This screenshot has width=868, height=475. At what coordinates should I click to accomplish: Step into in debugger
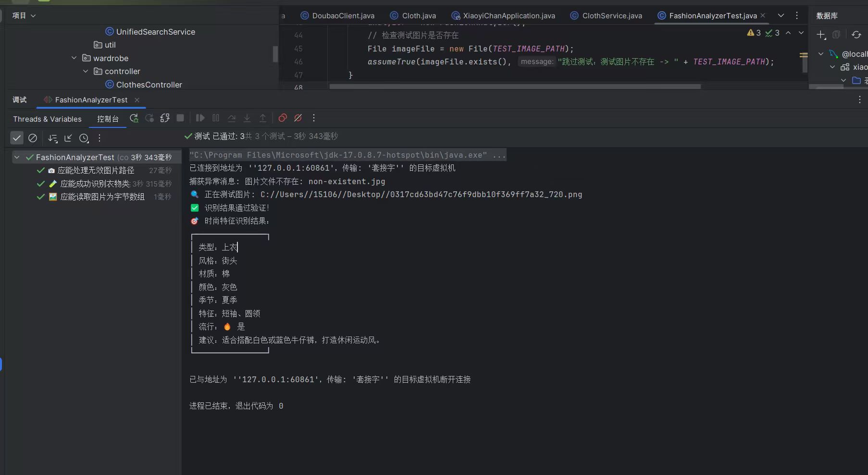247,118
